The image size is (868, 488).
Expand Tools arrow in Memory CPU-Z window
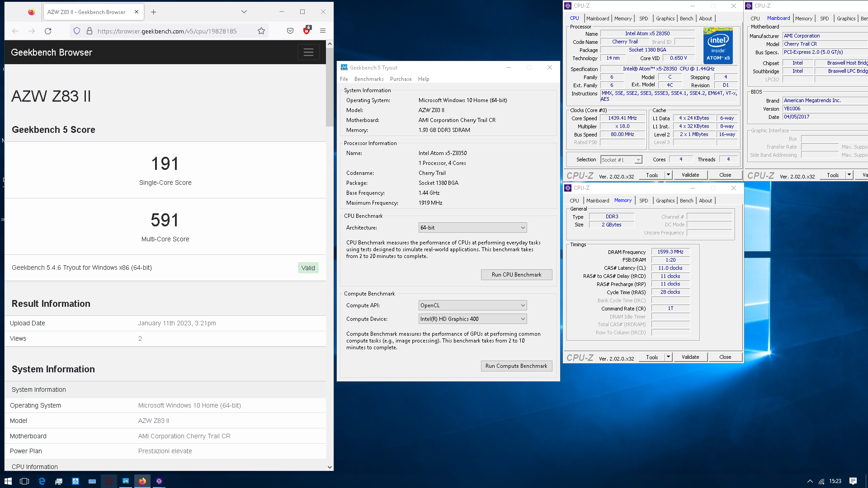coord(668,357)
